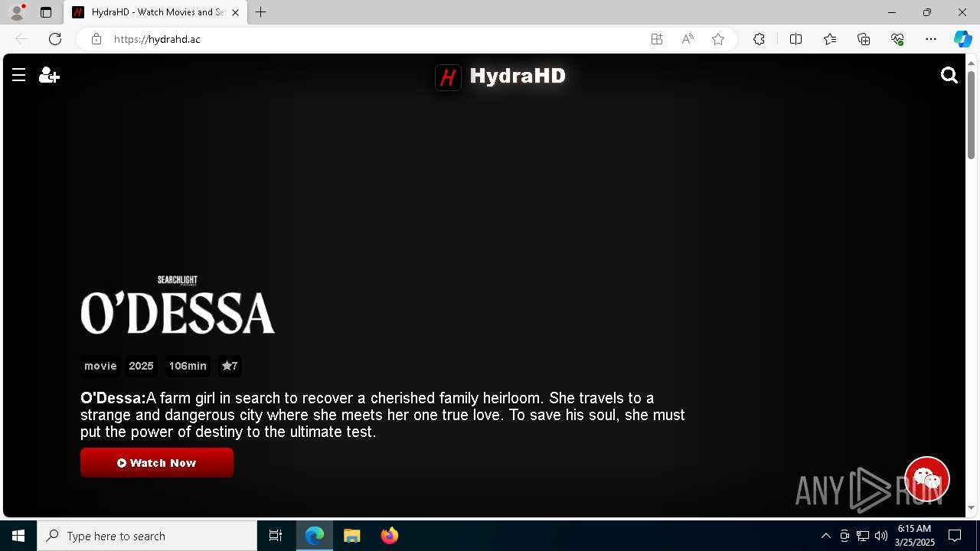Open the notification center
Screen dimensions: 980x551
point(955,536)
